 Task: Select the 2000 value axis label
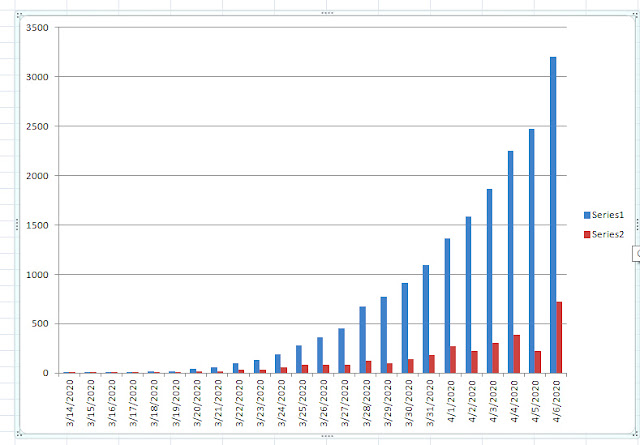[x=37, y=176]
